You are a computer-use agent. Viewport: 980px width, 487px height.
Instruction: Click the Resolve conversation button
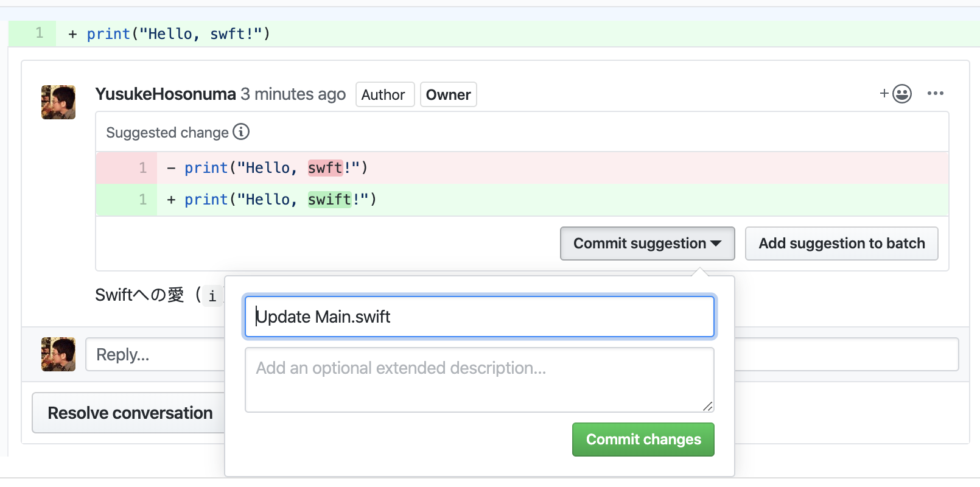click(x=130, y=413)
